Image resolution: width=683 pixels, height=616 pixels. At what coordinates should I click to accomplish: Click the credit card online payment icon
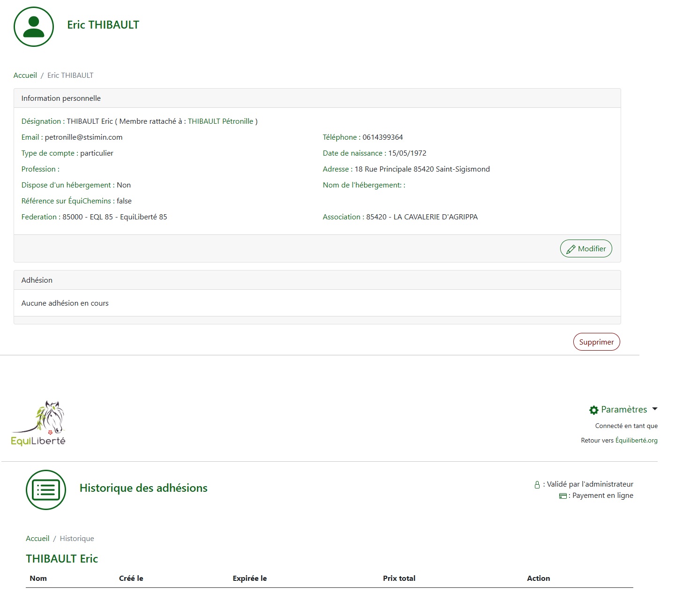[563, 496]
